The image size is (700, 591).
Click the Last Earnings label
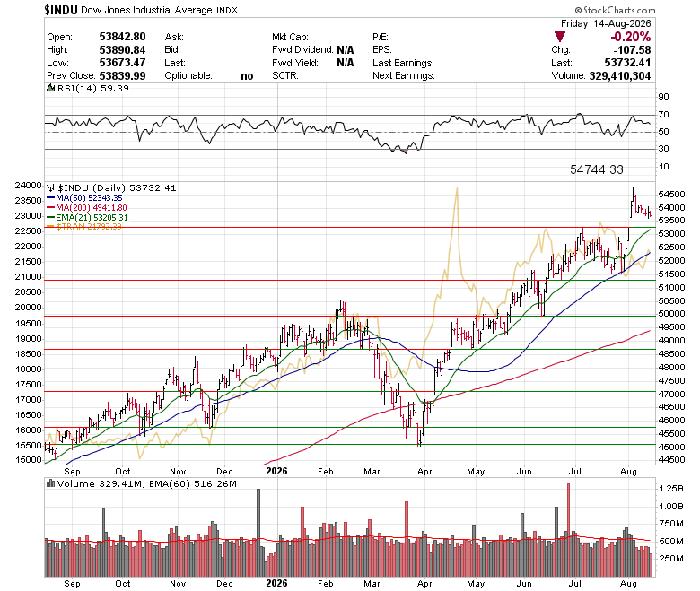click(403, 63)
